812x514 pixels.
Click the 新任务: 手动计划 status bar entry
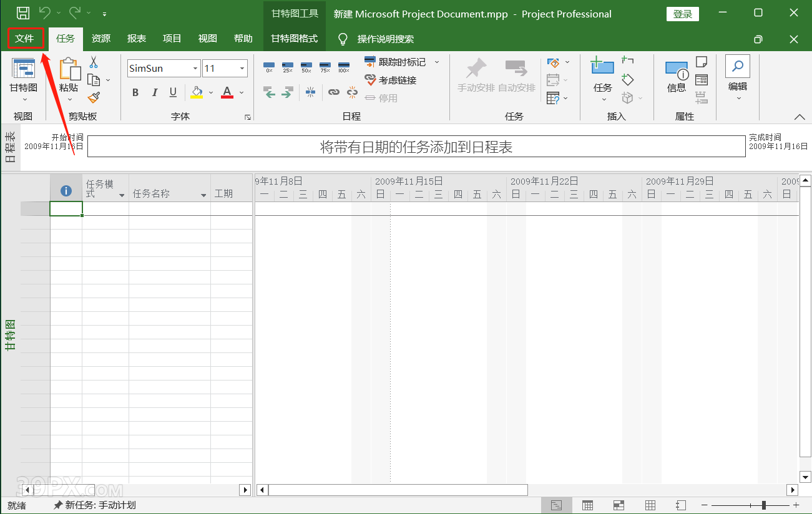(x=95, y=505)
